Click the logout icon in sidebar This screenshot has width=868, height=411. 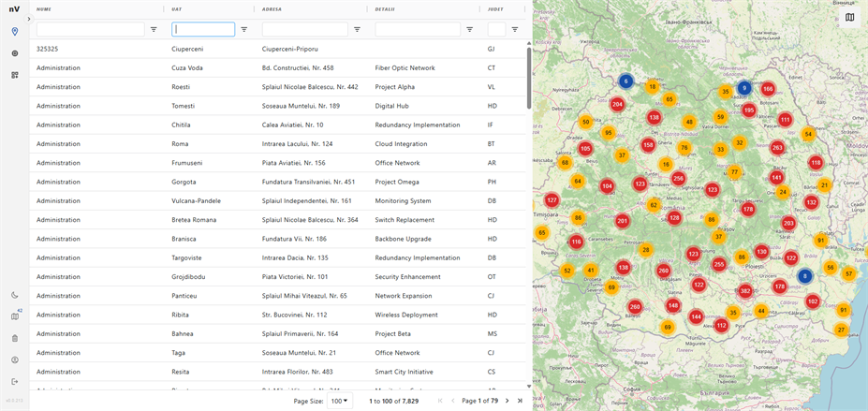click(x=15, y=381)
